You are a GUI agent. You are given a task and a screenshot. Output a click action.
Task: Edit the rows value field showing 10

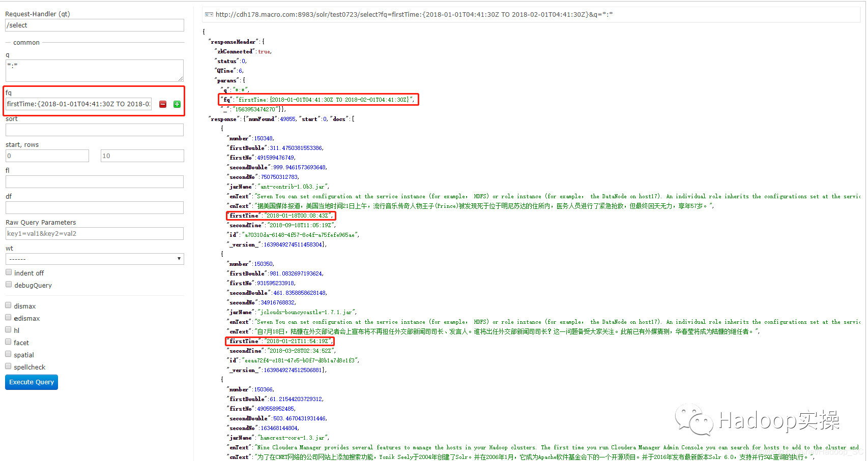pyautogui.click(x=142, y=156)
